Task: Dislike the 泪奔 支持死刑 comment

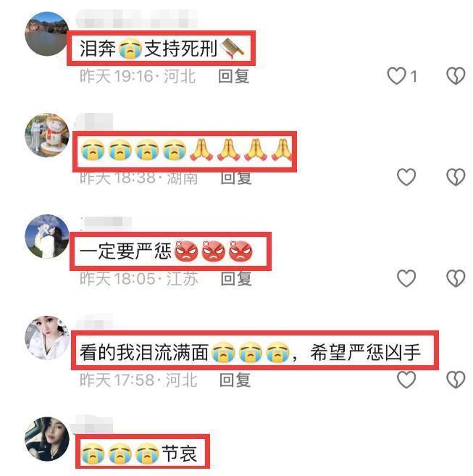Action: coord(456,76)
